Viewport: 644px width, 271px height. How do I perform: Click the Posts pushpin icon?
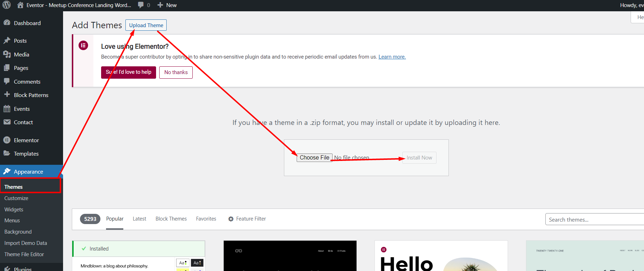7,41
